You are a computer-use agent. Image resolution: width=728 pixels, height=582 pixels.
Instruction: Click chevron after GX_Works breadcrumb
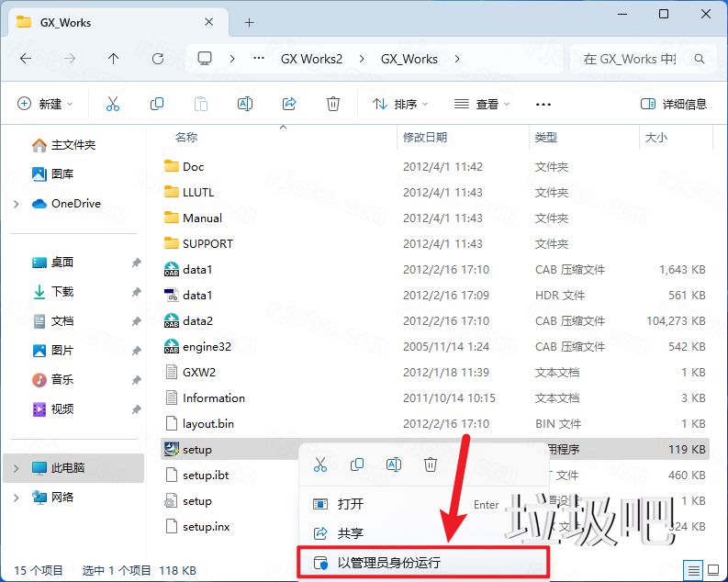coord(457,59)
